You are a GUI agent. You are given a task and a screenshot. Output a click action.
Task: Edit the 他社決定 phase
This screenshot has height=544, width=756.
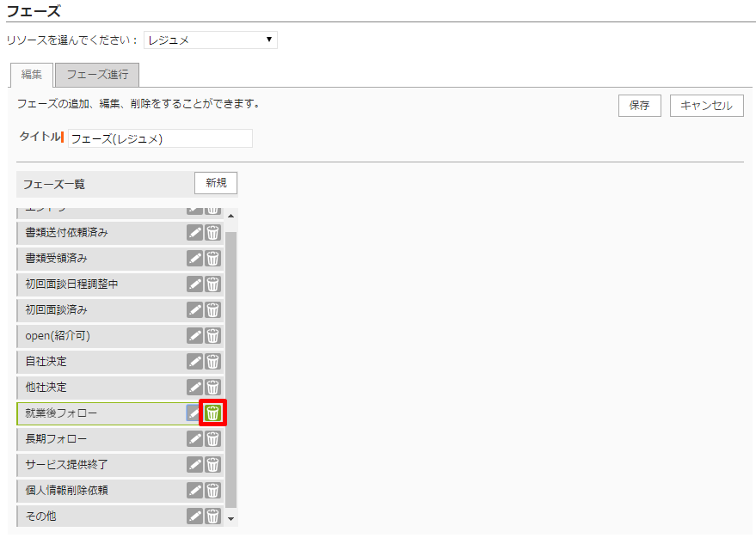194,388
